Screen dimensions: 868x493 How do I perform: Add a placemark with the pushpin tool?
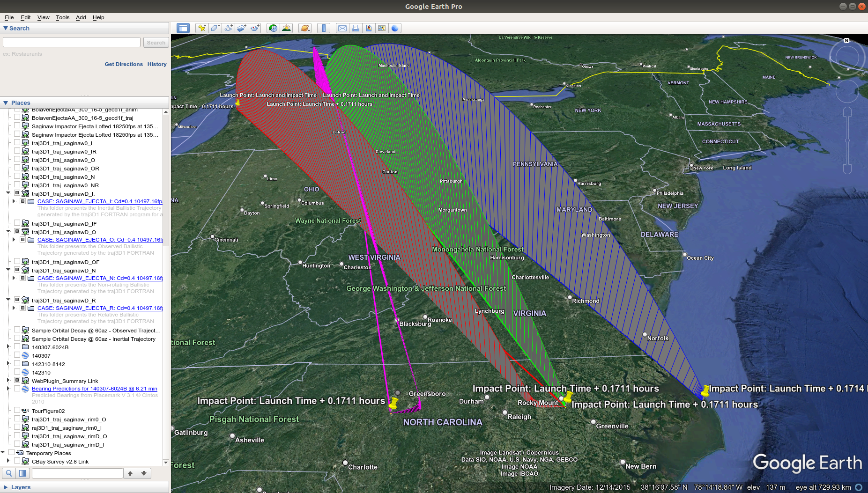(202, 28)
